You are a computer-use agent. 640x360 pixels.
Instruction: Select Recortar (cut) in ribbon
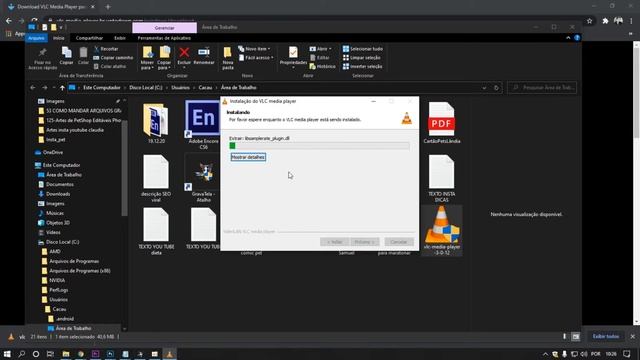106,49
